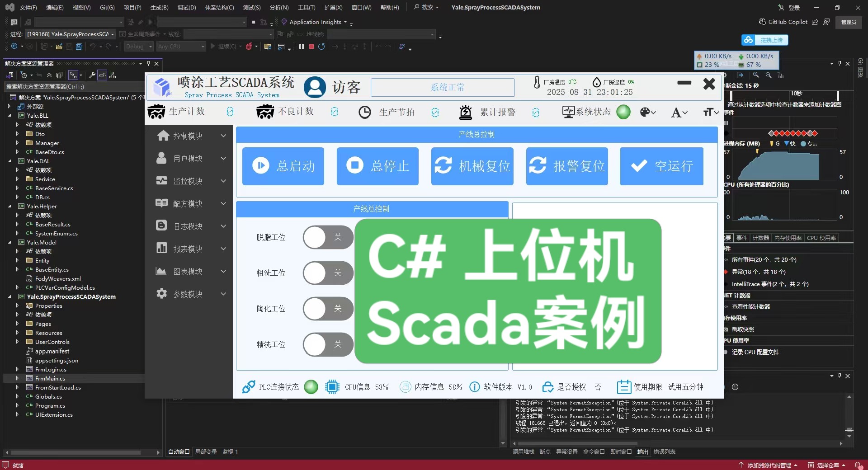Toggle the 脱脂工位 switch
This screenshot has width=868, height=470.
328,237
